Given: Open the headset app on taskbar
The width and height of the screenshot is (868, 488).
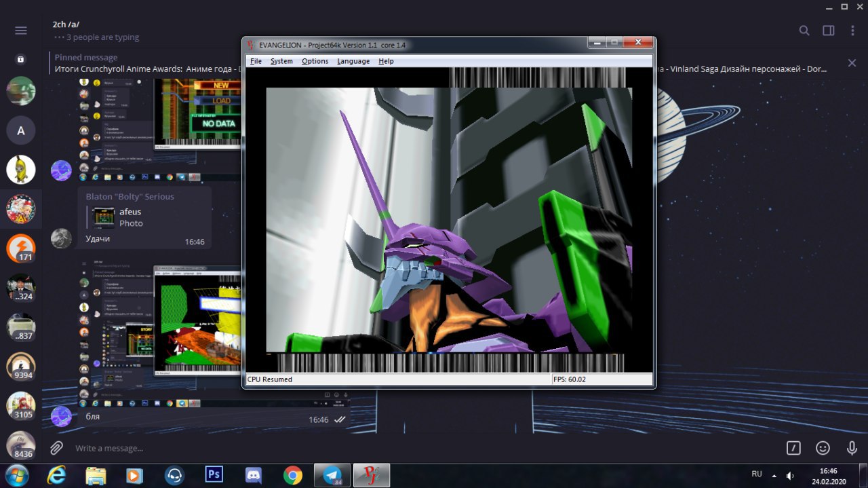Looking at the screenshot, I should (x=174, y=475).
